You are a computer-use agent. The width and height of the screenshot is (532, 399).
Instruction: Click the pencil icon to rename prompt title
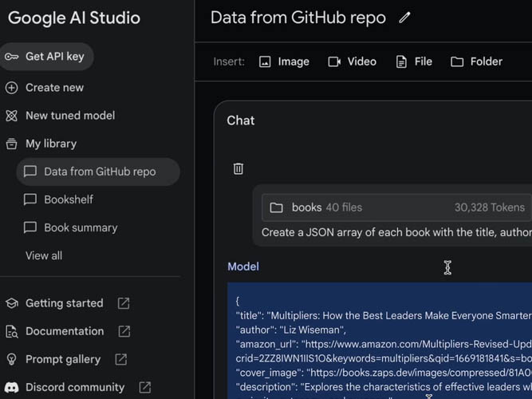(x=404, y=18)
